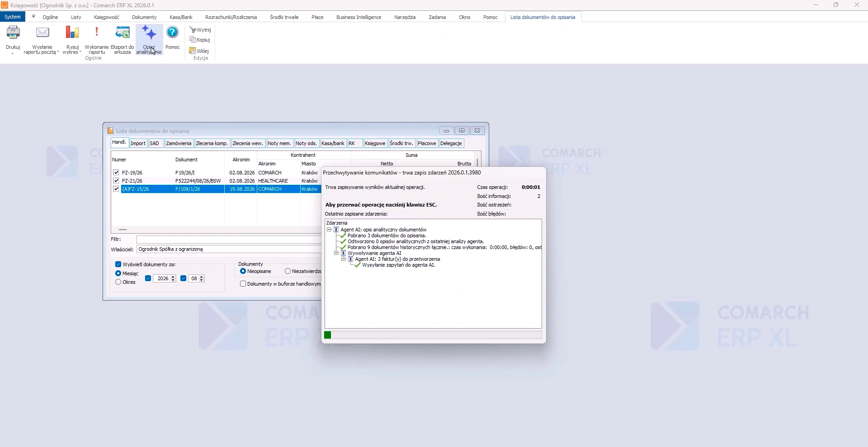Click the Drukuj printer icon
Viewport: 868px width, 447px height.
pos(13,33)
